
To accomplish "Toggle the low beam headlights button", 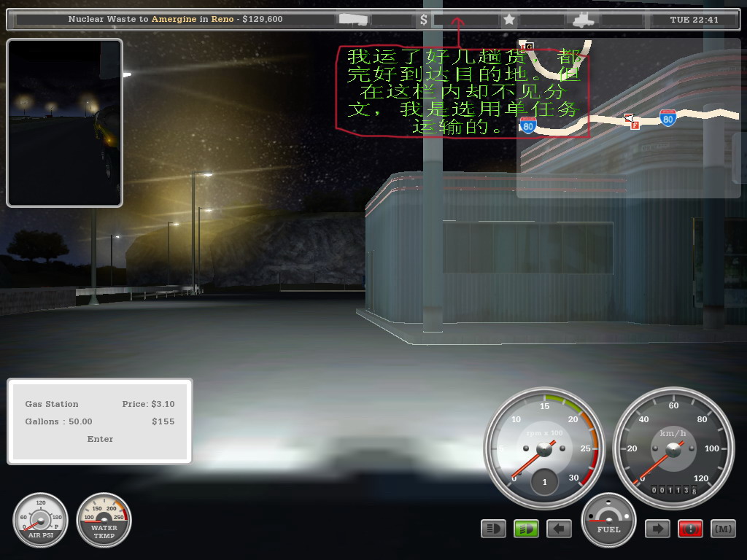I will point(494,529).
